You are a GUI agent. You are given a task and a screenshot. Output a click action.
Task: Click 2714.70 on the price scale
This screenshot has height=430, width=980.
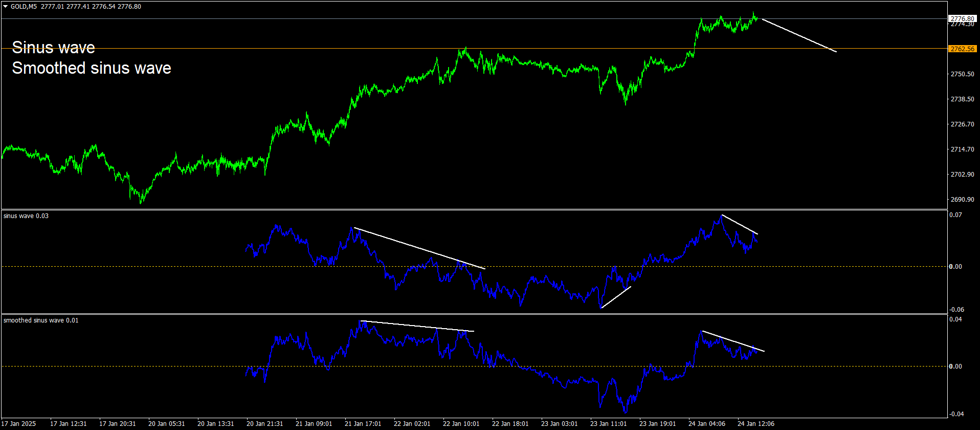(962, 149)
